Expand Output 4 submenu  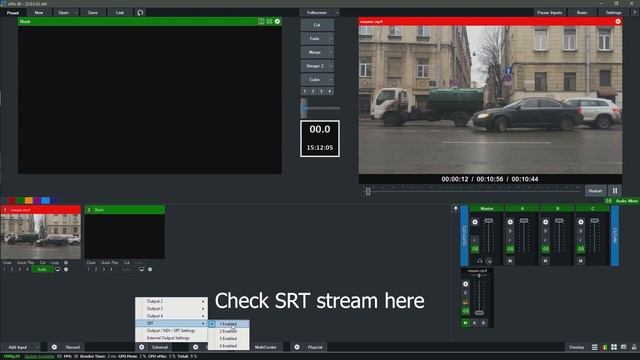(171, 316)
